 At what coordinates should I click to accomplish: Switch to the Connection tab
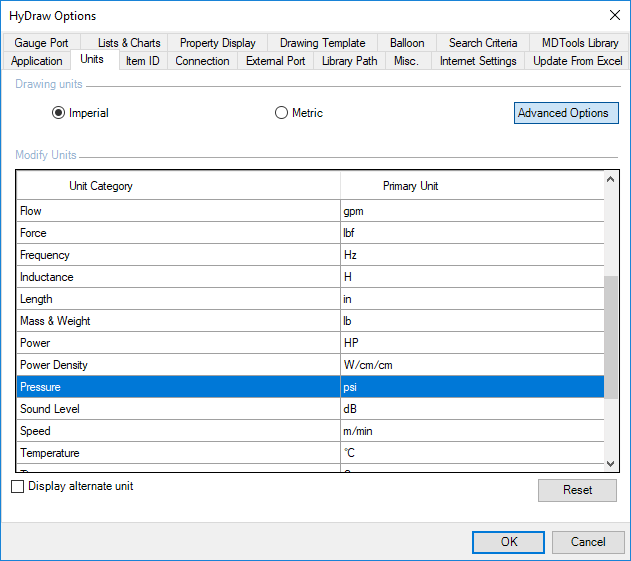[x=202, y=61]
